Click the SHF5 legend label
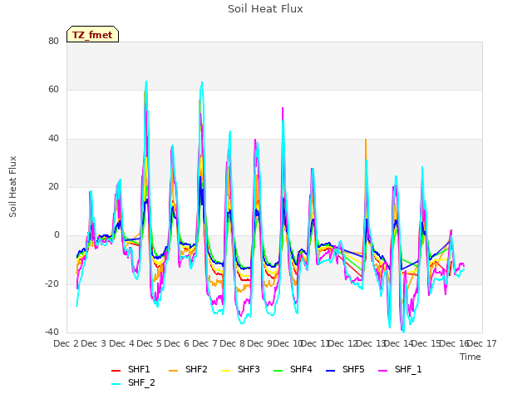 [x=353, y=369]
